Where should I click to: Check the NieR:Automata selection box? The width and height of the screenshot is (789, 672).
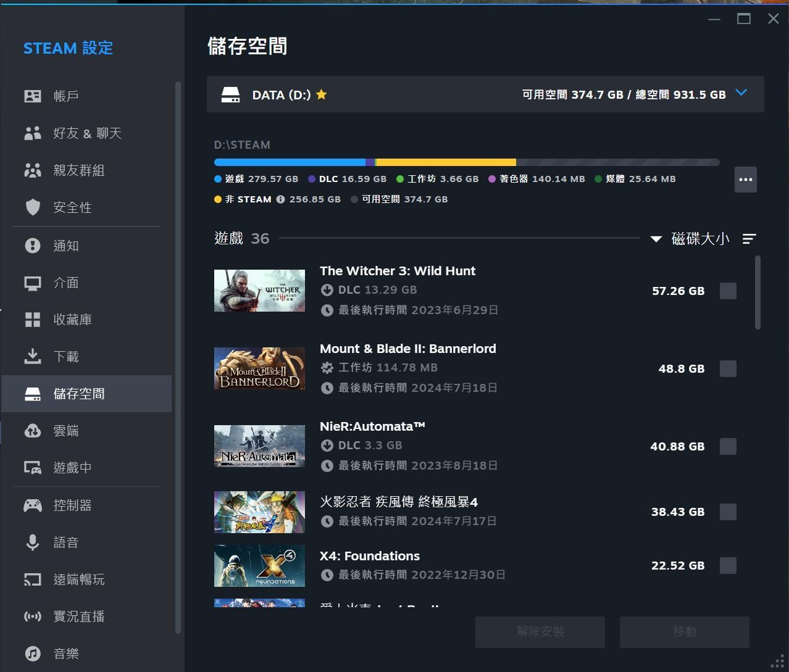point(728,446)
